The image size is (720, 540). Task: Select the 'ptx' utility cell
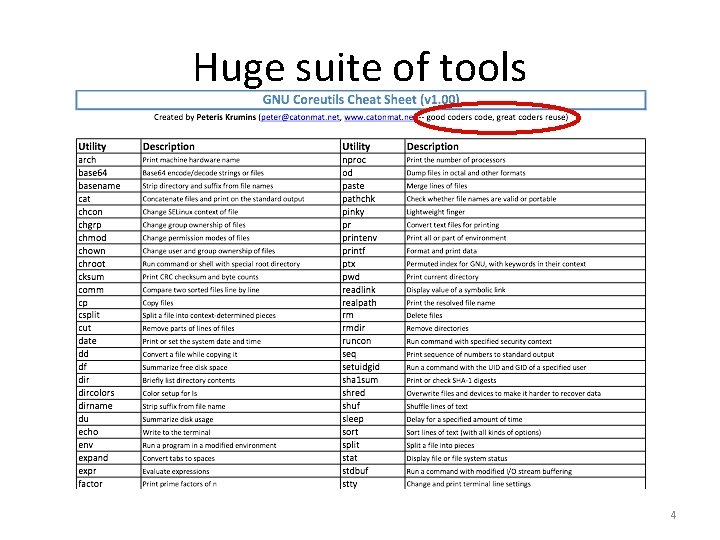[372, 264]
